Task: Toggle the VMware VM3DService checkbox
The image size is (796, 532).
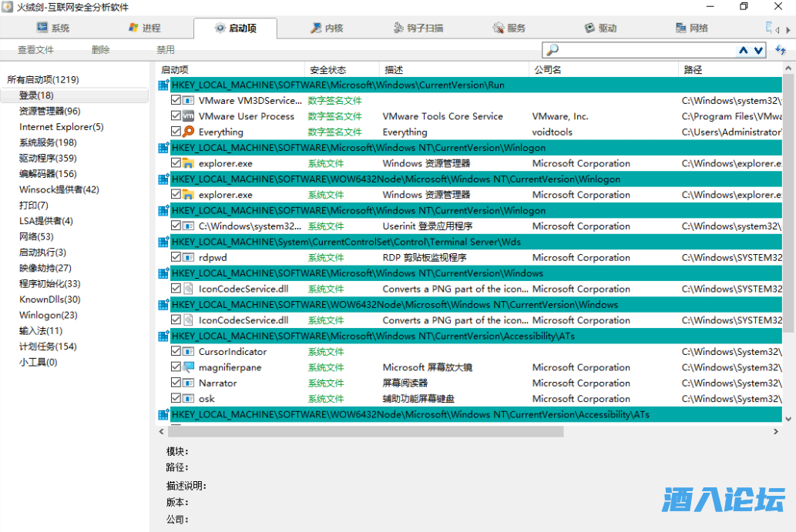Action: (x=176, y=101)
